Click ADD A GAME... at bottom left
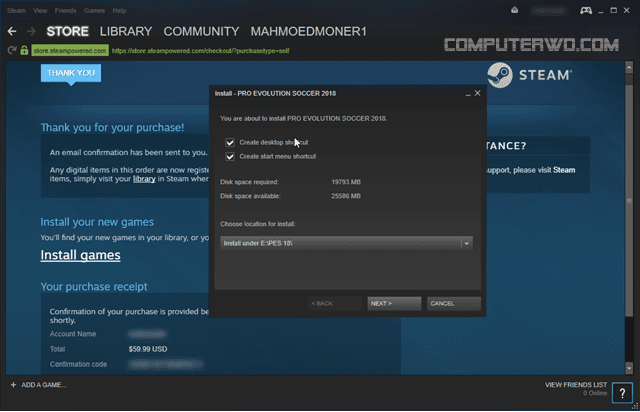The image size is (640, 412). [44, 385]
